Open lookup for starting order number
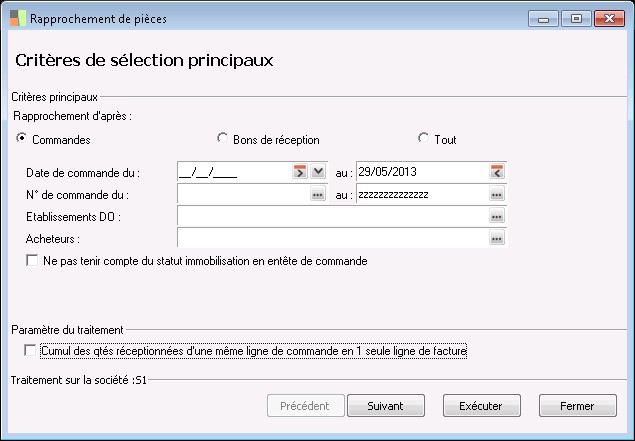Image resolution: width=635 pixels, height=441 pixels. [x=318, y=194]
